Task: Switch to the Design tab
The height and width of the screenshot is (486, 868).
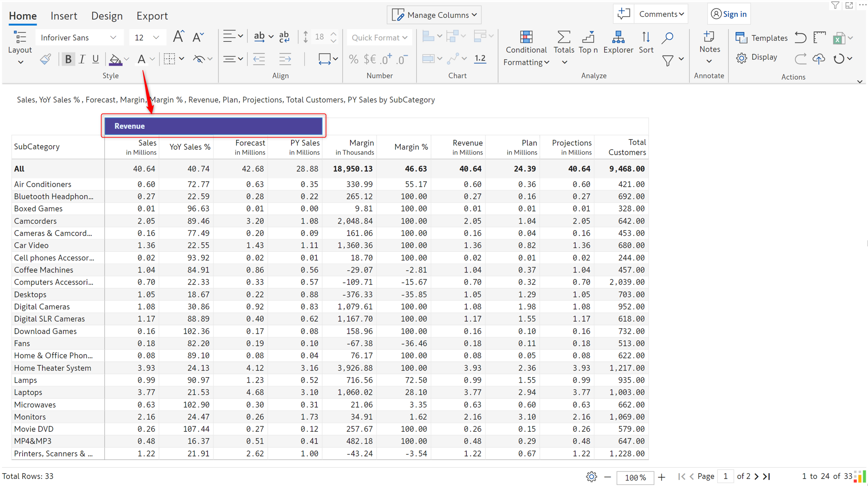Action: pos(107,16)
